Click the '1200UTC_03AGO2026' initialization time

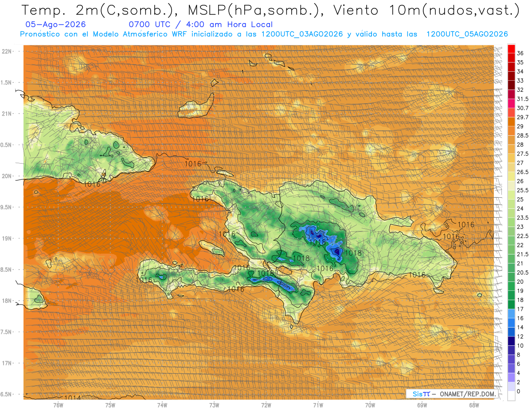click(302, 34)
